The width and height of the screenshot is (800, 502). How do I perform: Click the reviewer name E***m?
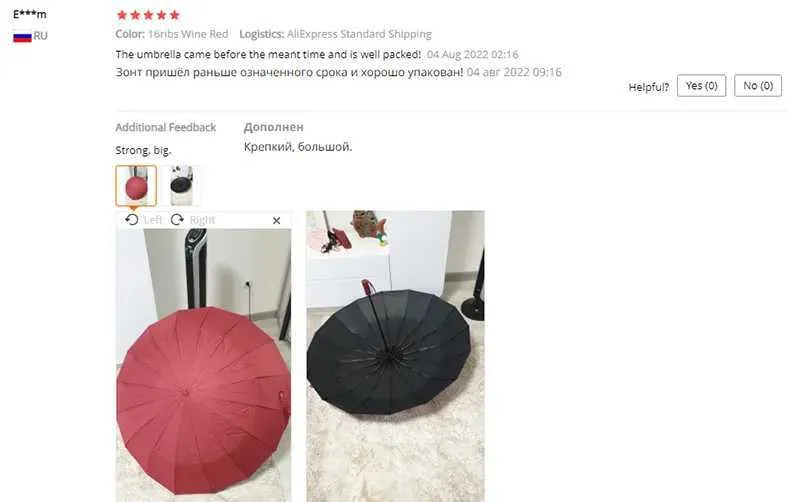(x=30, y=14)
